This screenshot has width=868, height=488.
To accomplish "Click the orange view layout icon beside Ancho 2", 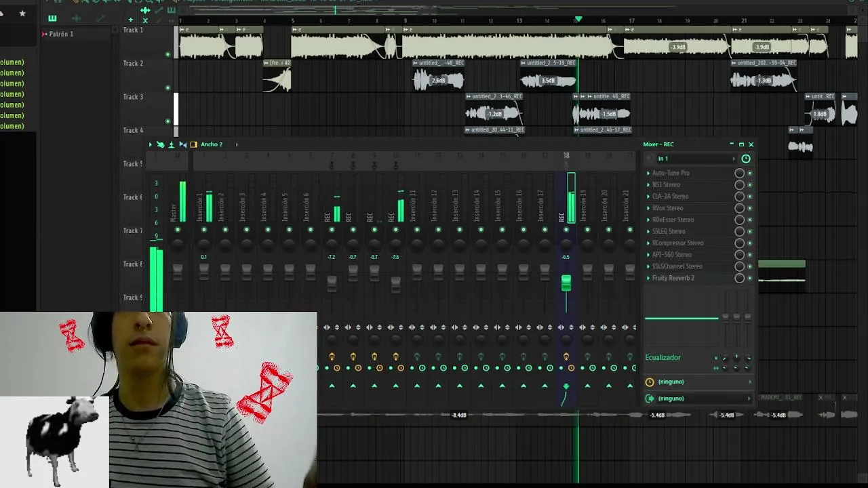I will pyautogui.click(x=194, y=144).
